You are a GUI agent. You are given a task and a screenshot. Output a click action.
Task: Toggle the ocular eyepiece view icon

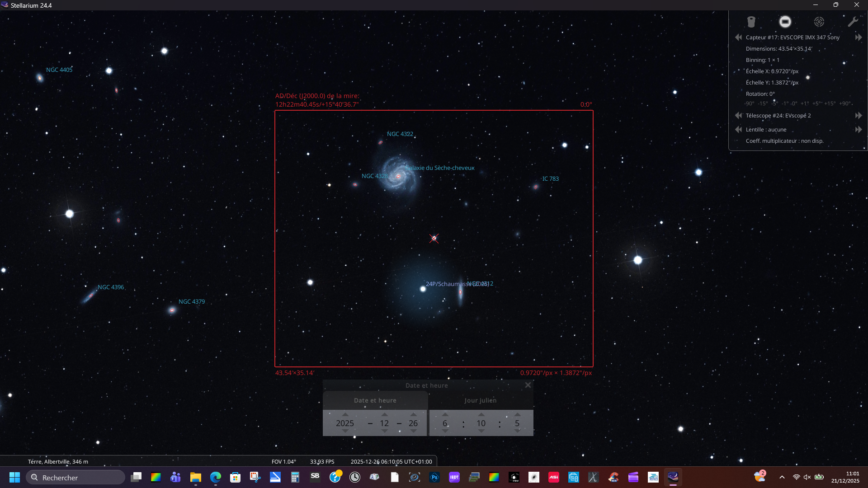click(x=751, y=22)
